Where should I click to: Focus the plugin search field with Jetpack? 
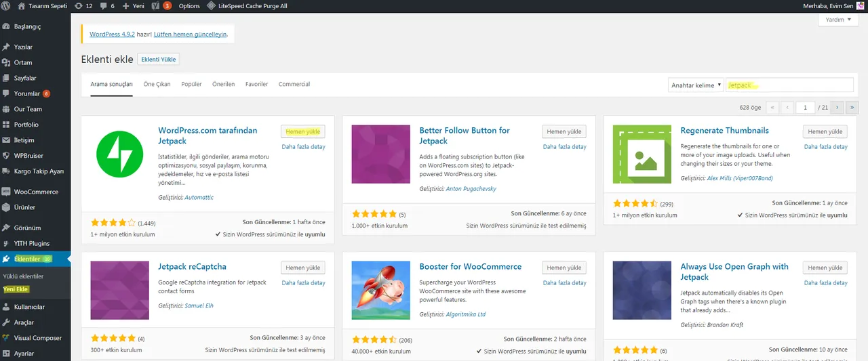click(x=789, y=85)
